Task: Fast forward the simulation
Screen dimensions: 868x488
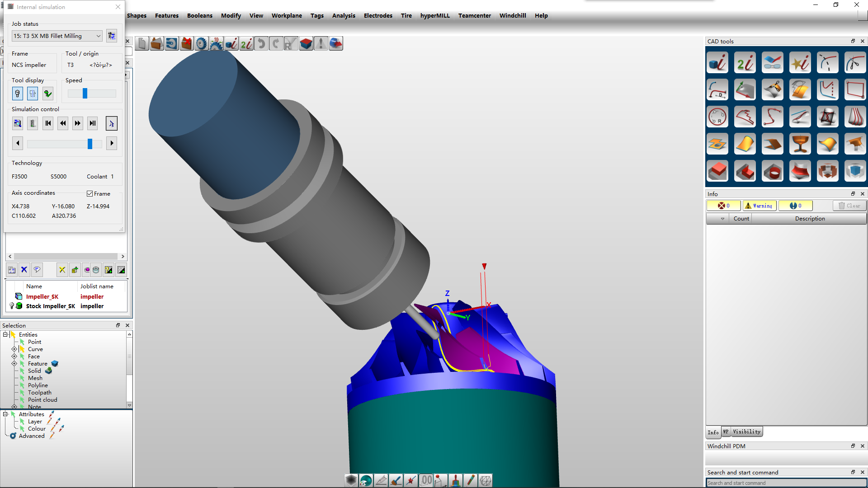Action: coord(78,123)
